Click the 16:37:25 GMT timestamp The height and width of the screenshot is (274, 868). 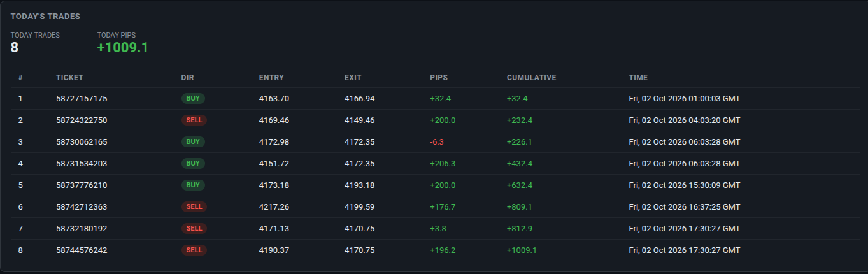coord(685,207)
